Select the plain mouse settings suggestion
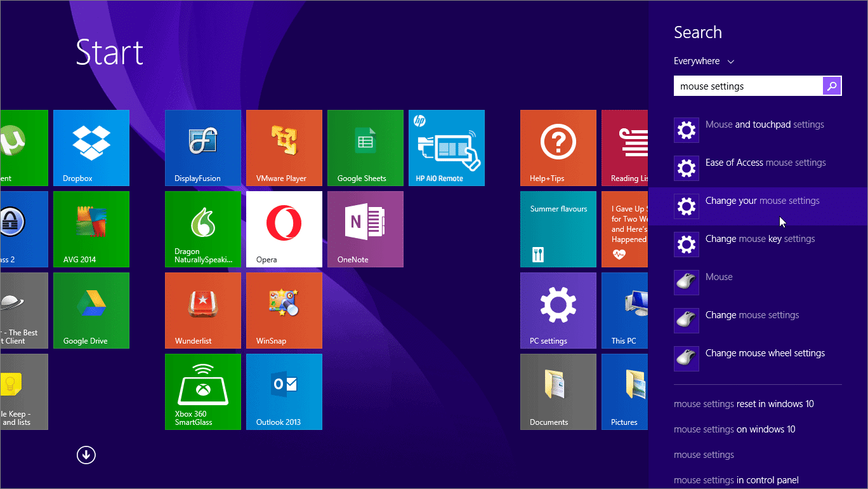This screenshot has height=489, width=868. (704, 455)
